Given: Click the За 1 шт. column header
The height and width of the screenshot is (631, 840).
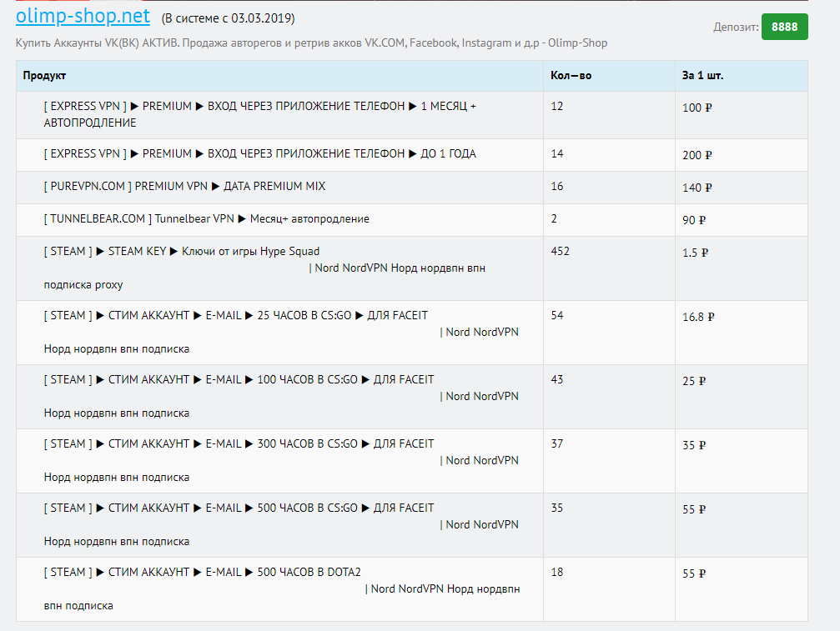Looking at the screenshot, I should pos(702,76).
